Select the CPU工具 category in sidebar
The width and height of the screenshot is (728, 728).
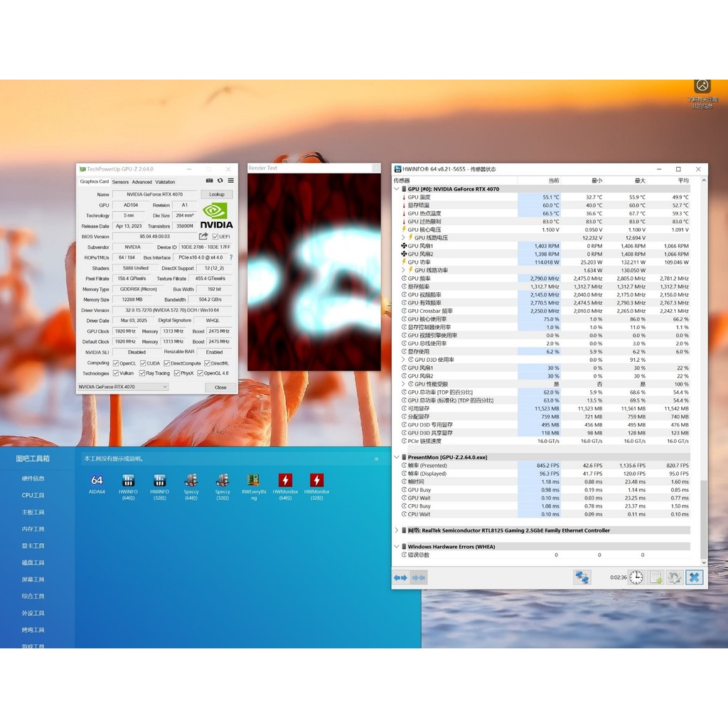(33, 495)
